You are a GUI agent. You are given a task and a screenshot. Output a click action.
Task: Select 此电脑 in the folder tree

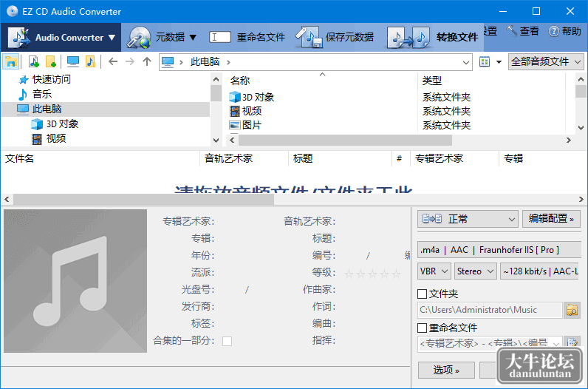pyautogui.click(x=47, y=109)
